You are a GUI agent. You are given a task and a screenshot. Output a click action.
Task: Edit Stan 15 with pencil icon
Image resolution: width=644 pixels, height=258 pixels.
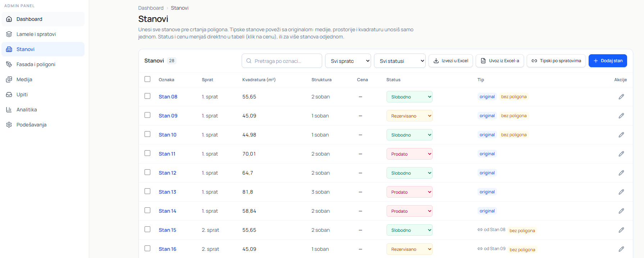[621, 230]
